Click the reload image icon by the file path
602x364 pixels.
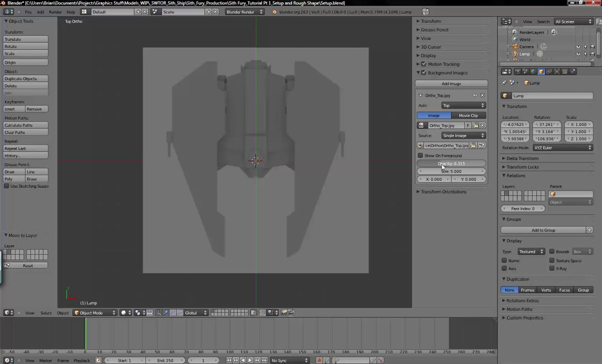(x=481, y=145)
